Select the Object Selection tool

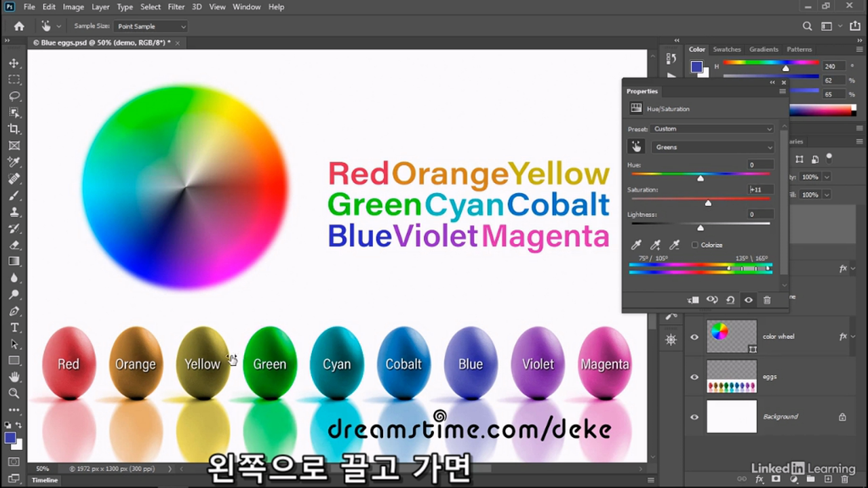(14, 113)
